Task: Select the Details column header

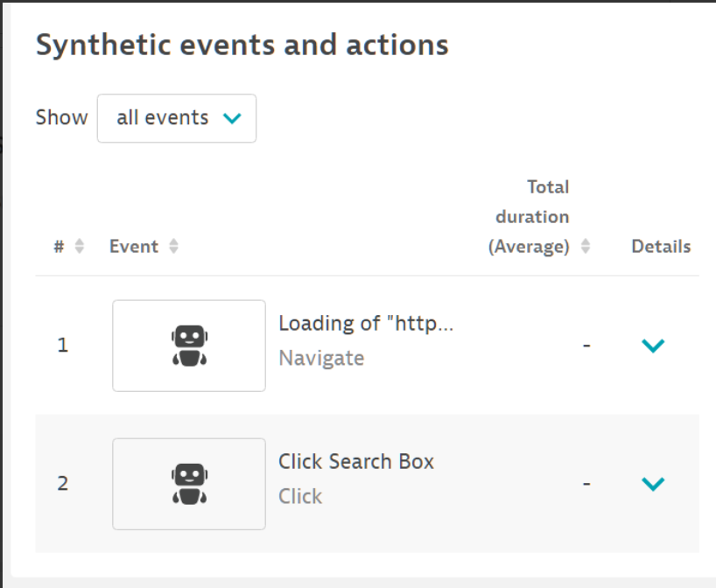Action: pos(663,246)
